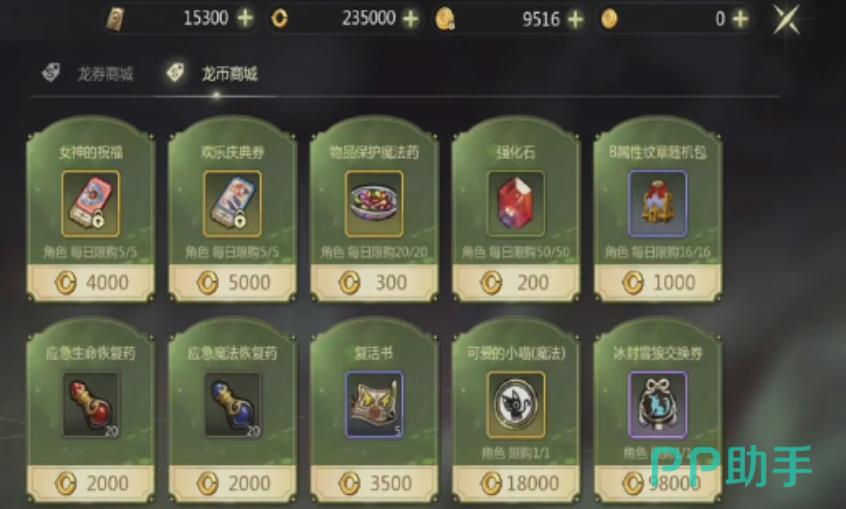Click the 可爱的小喵 cat pet icon
Image resolution: width=846 pixels, height=509 pixels.
tap(516, 405)
